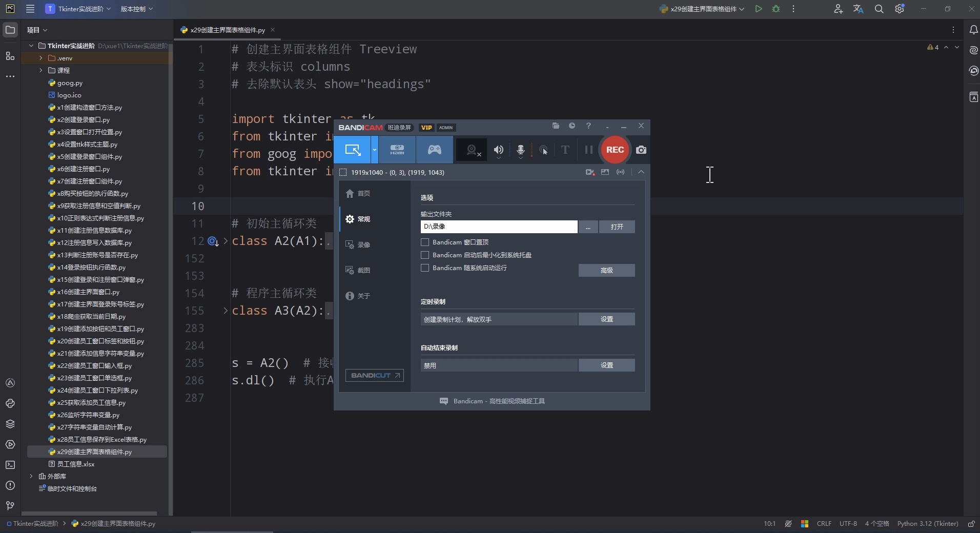Open the BANDICUT link in Bandicam
This screenshot has width=980, height=533.
tap(374, 375)
